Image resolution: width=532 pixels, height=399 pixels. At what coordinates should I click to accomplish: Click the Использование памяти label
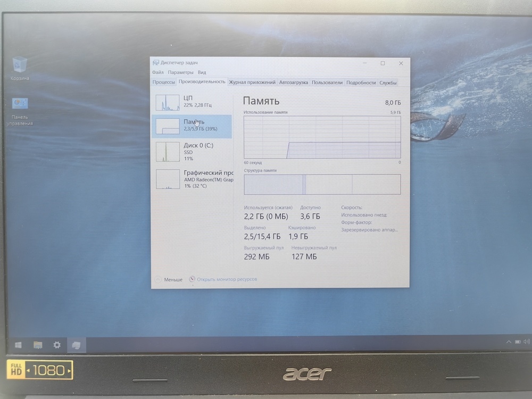(x=265, y=112)
